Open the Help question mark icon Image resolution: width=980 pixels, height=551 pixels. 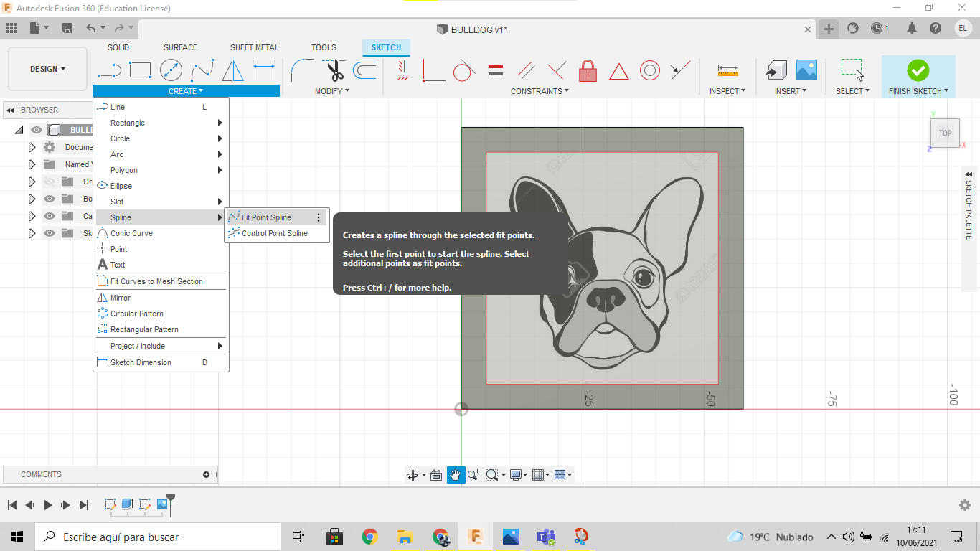coord(936,28)
